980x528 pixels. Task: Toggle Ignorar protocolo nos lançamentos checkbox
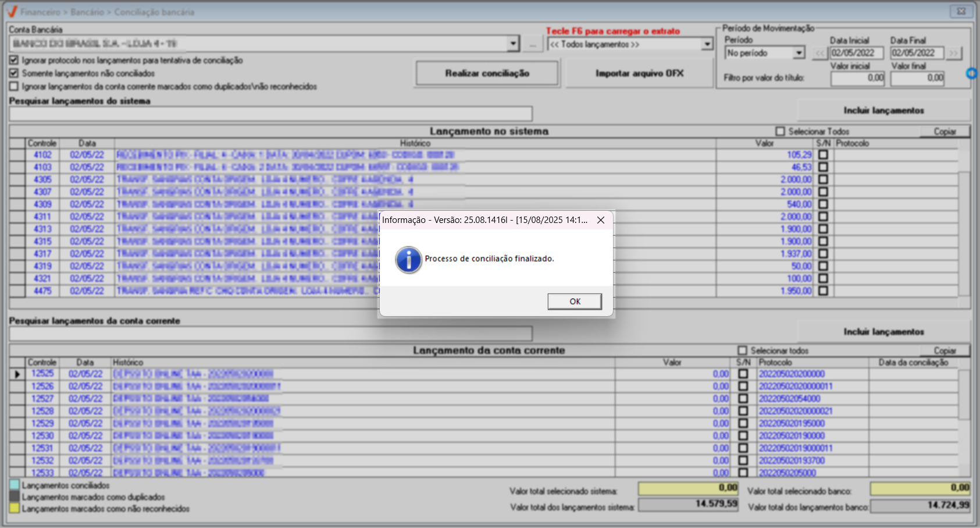coord(14,60)
